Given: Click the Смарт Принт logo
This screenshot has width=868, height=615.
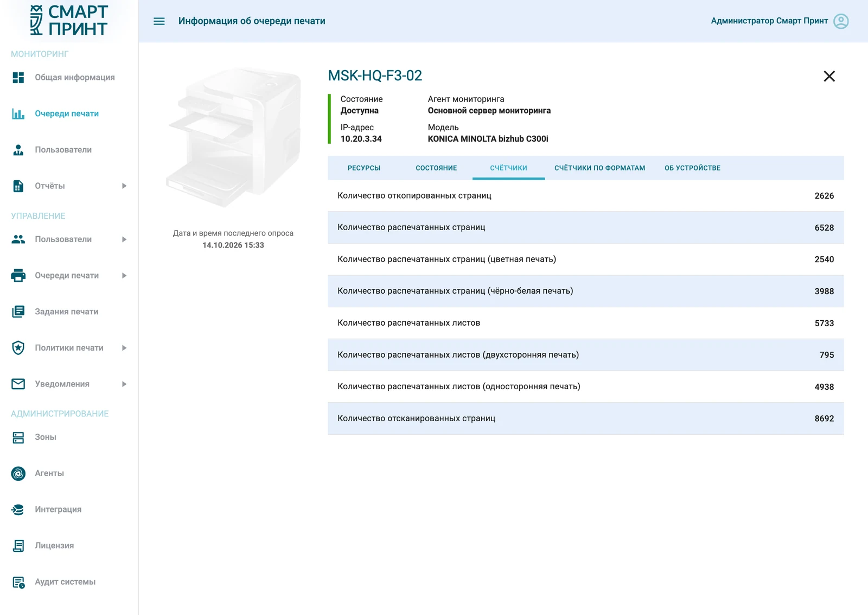Looking at the screenshot, I should tap(69, 21).
